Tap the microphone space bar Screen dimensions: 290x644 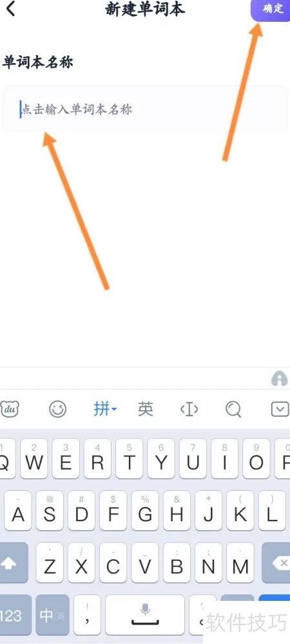(x=145, y=614)
